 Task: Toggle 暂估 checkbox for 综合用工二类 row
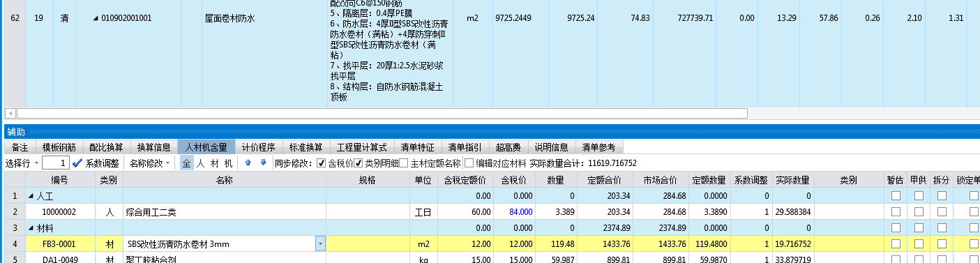click(896, 211)
